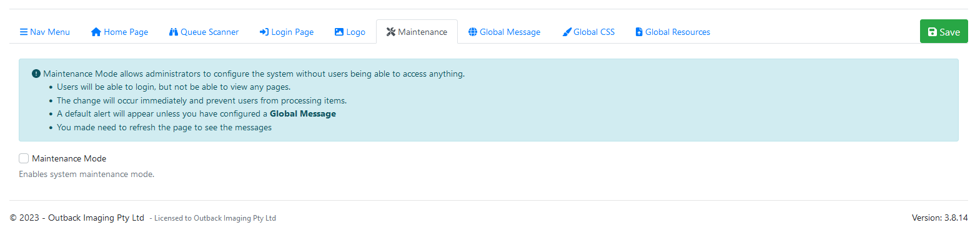Open the Nav Menu tab

point(45,32)
